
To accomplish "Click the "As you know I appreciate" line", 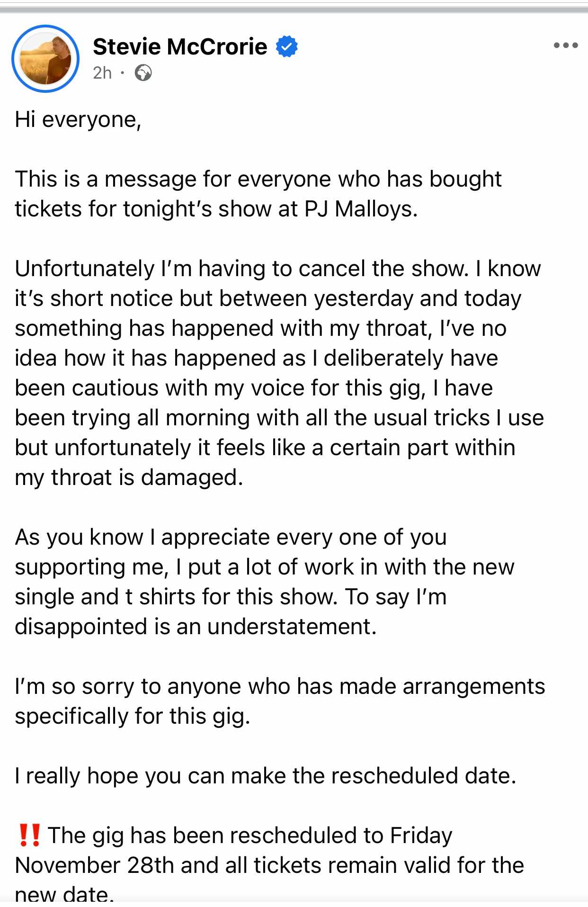I will (x=231, y=537).
